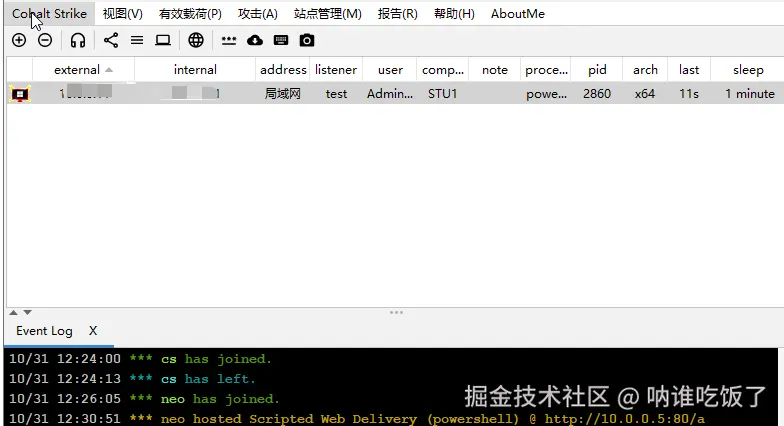Sort by the proce... column header
The width and height of the screenshot is (784, 426).
546,70
